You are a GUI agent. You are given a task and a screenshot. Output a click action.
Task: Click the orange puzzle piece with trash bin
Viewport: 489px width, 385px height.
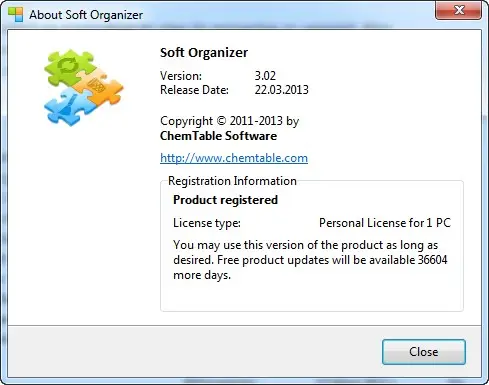click(99, 87)
